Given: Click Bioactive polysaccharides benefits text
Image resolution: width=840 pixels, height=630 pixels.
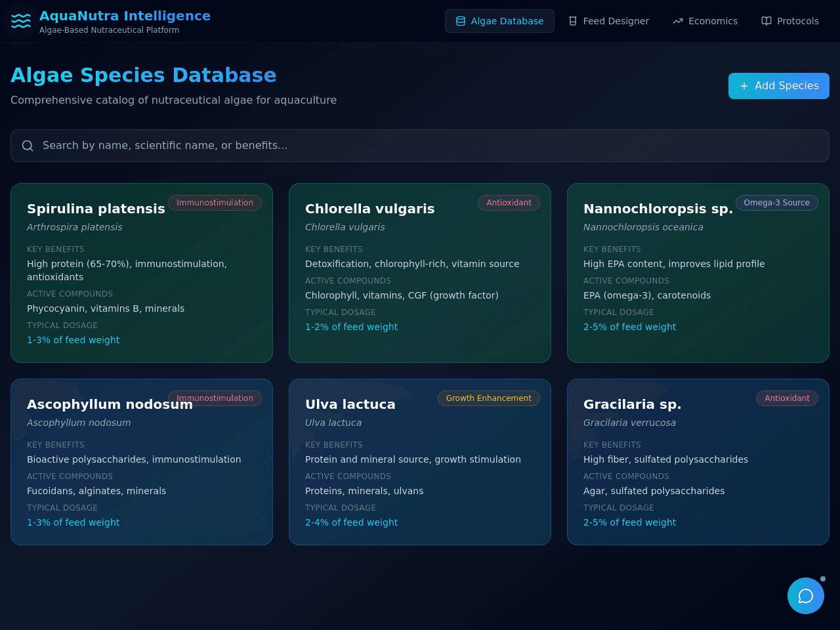Looking at the screenshot, I should (x=134, y=459).
